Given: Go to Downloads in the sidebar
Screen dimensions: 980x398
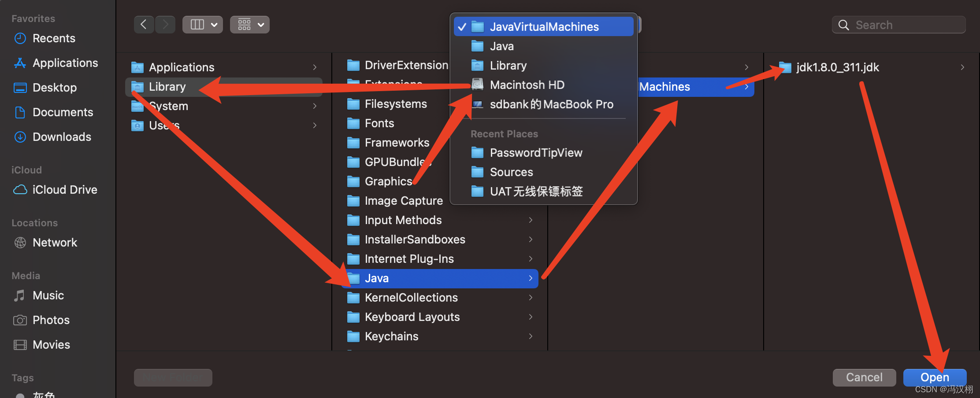Looking at the screenshot, I should 62,137.
